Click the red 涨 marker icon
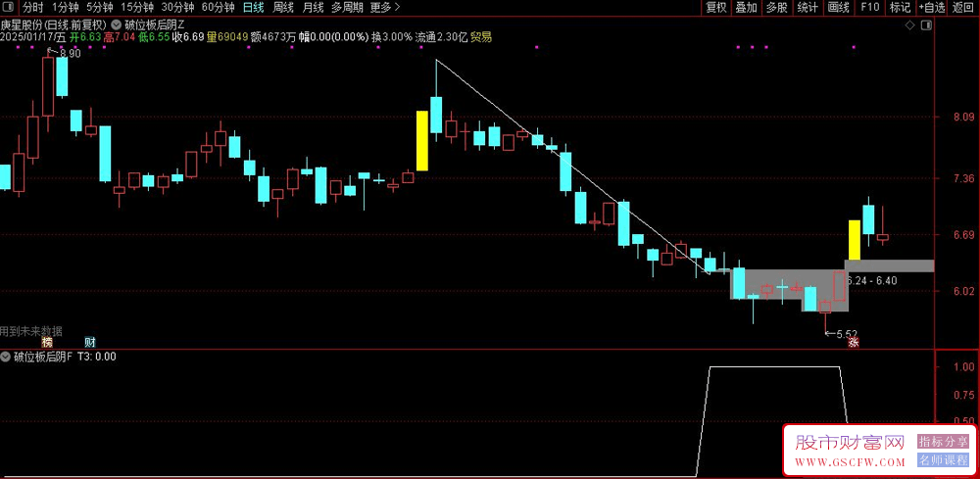 pos(854,342)
